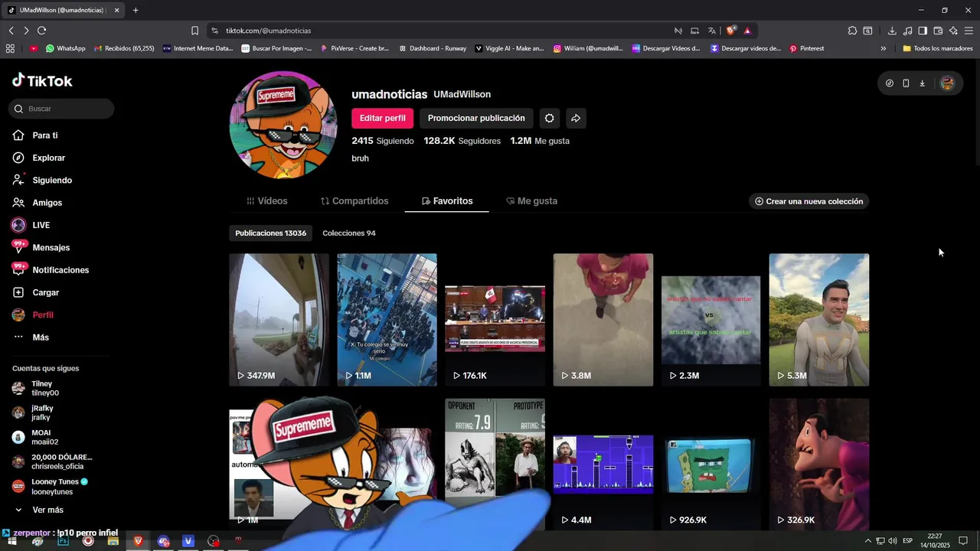Open the 2415 Siguiendo list
This screenshot has width=980, height=551.
[383, 141]
